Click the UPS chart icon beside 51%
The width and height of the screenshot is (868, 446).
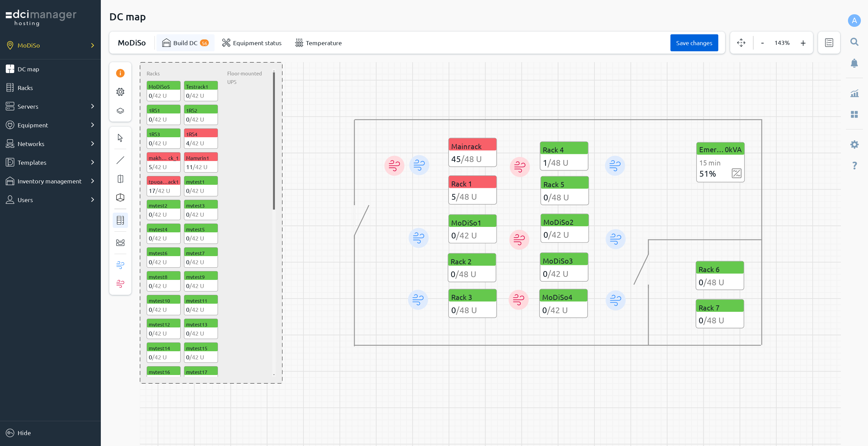pyautogui.click(x=736, y=173)
